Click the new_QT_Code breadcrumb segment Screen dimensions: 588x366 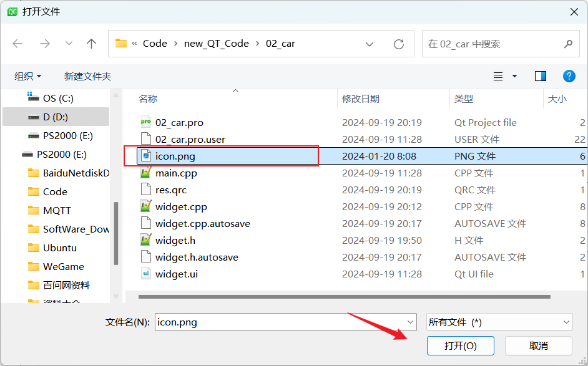click(x=217, y=44)
